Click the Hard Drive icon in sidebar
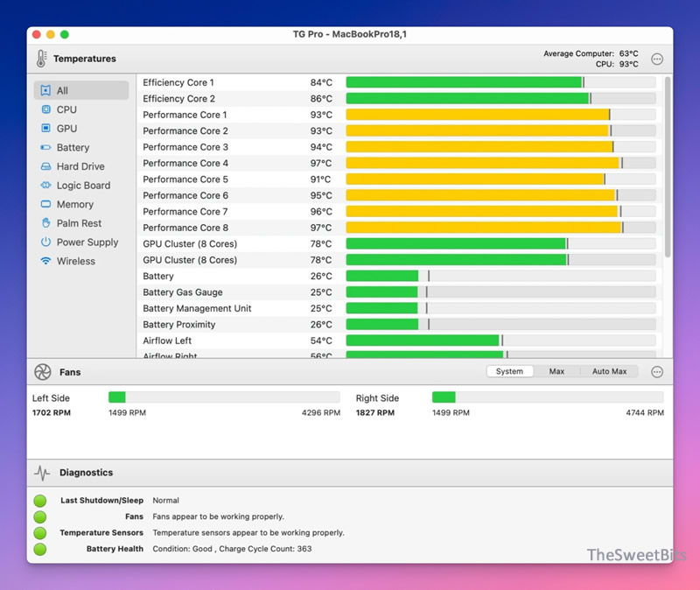Image resolution: width=700 pixels, height=590 pixels. (45, 166)
